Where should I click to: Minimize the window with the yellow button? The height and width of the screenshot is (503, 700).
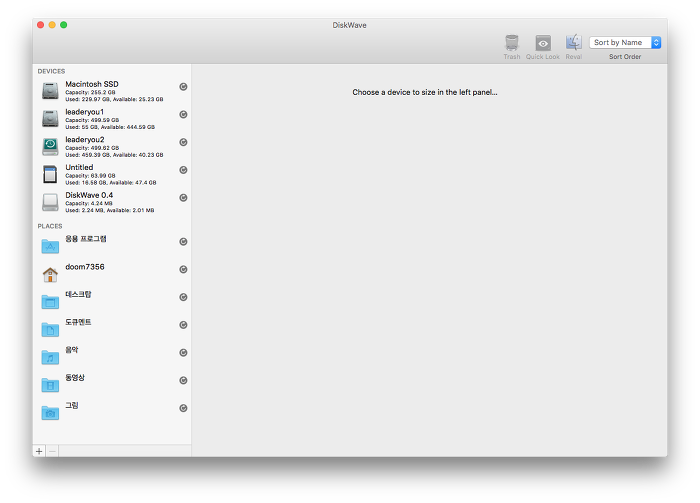click(52, 25)
